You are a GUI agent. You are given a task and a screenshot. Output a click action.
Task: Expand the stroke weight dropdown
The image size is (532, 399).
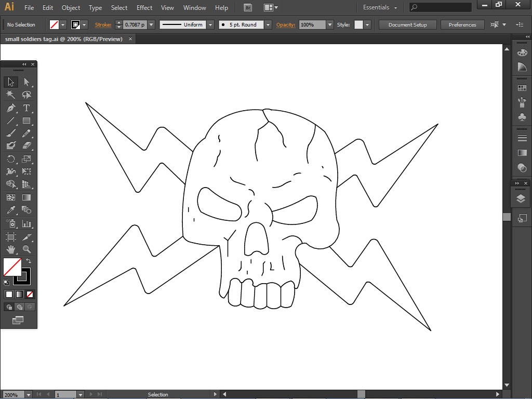coord(151,25)
